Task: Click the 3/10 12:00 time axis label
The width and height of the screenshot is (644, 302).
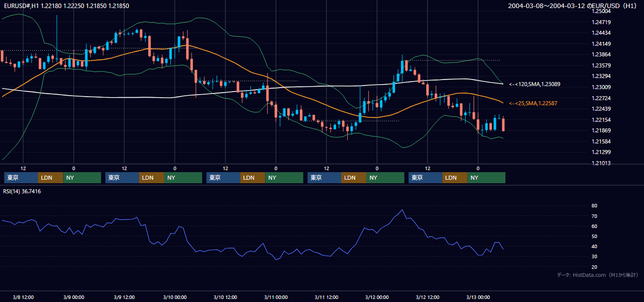Action: 225,297
